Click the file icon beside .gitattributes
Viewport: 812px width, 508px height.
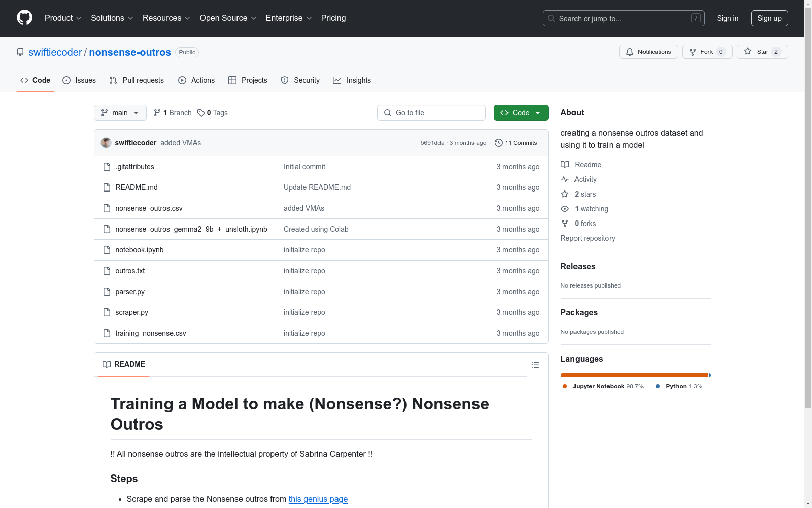(107, 167)
